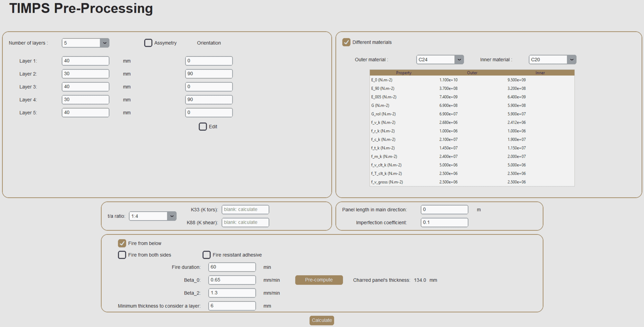This screenshot has height=327, width=644.
Task: Expand the t/a ratio dropdown
Action: pyautogui.click(x=153, y=216)
